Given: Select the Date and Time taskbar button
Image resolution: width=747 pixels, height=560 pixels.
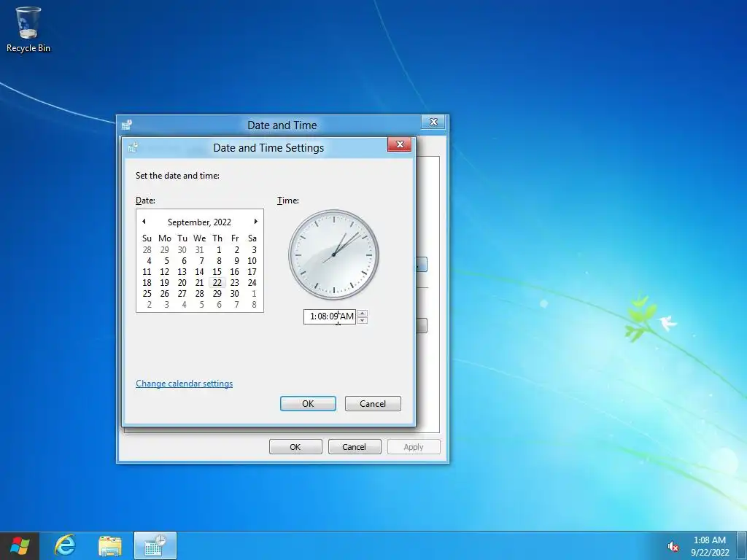Looking at the screenshot, I should 155,545.
